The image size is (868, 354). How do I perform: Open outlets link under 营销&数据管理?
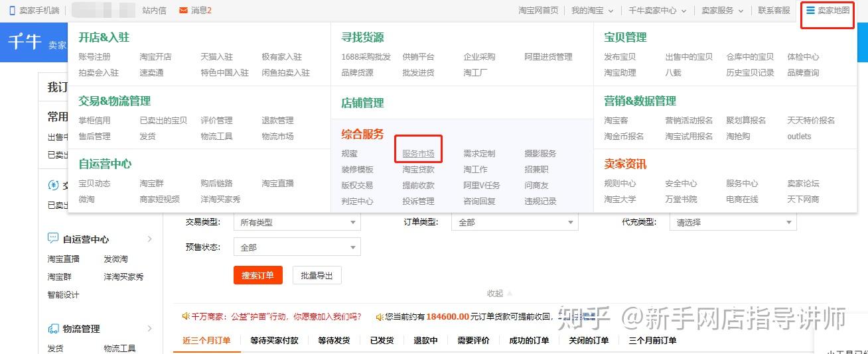799,137
